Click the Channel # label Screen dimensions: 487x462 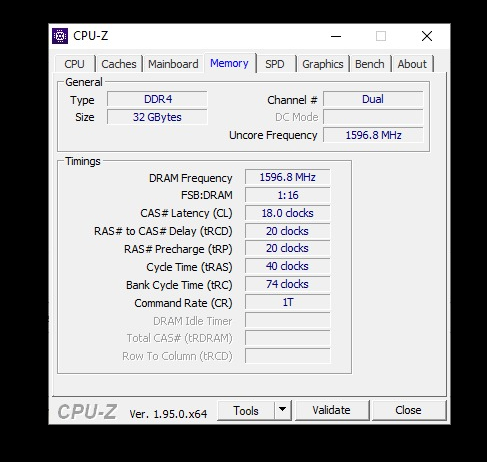click(x=292, y=100)
